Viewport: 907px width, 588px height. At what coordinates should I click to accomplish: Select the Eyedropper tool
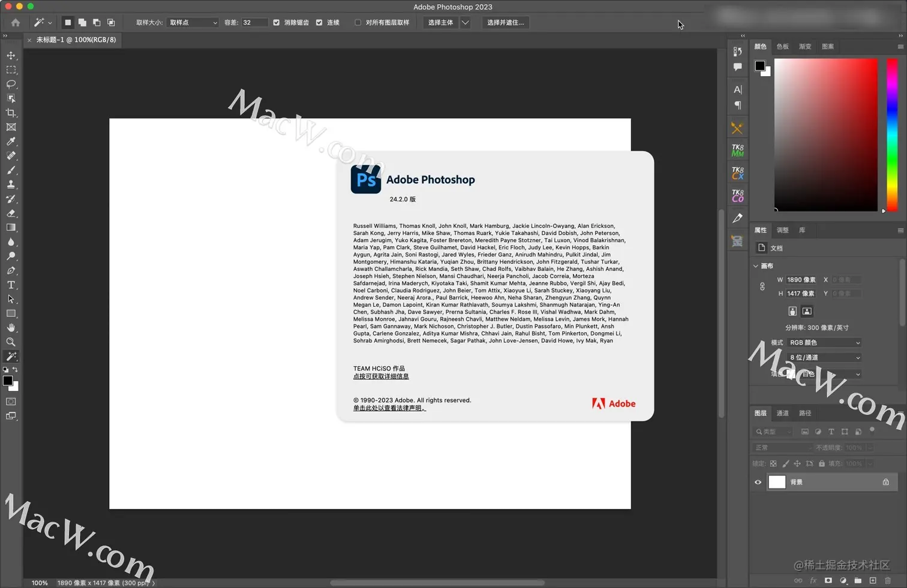pyautogui.click(x=11, y=141)
